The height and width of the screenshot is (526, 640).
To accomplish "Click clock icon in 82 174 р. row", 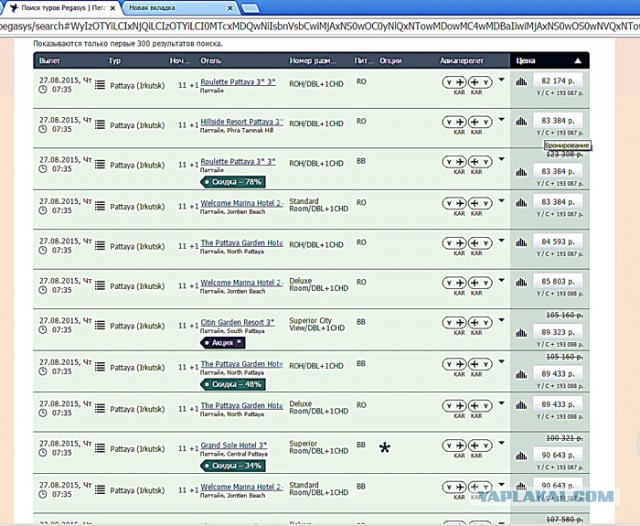I will 43,89.
